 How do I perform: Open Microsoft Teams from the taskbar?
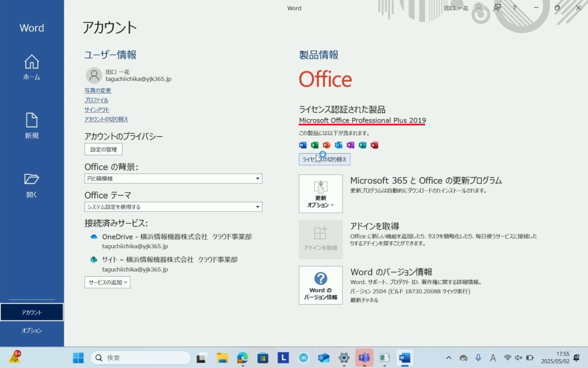tap(364, 358)
